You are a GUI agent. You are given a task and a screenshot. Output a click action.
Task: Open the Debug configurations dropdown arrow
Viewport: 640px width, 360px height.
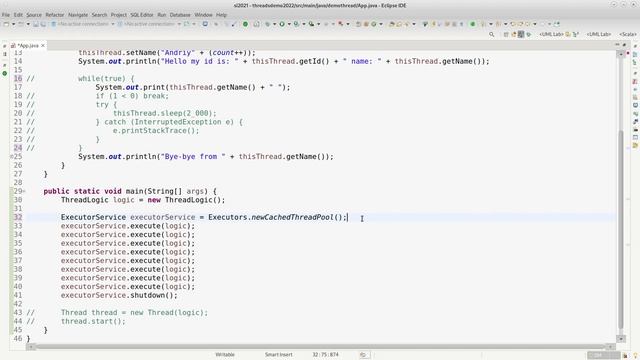pyautogui.click(x=274, y=24)
